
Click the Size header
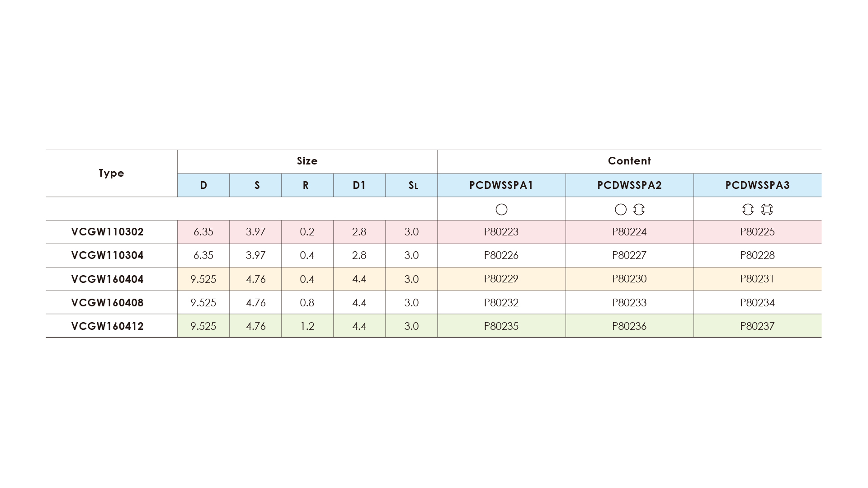[307, 161]
